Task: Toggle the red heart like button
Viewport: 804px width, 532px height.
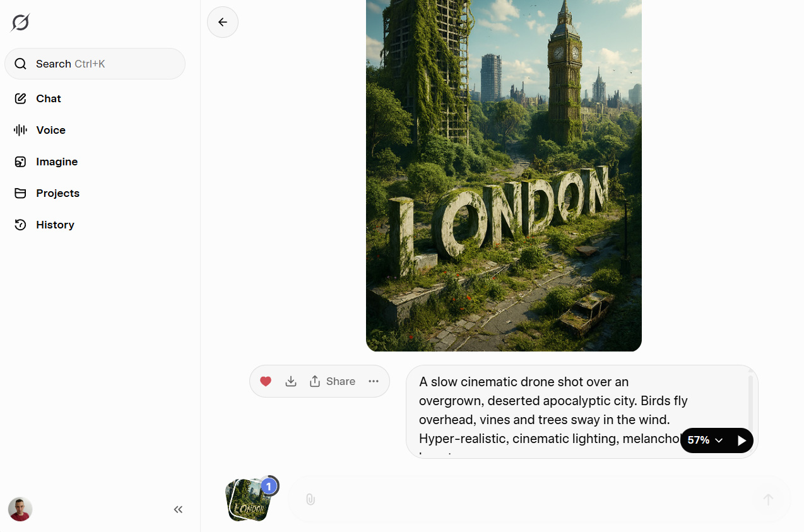Action: pyautogui.click(x=266, y=381)
